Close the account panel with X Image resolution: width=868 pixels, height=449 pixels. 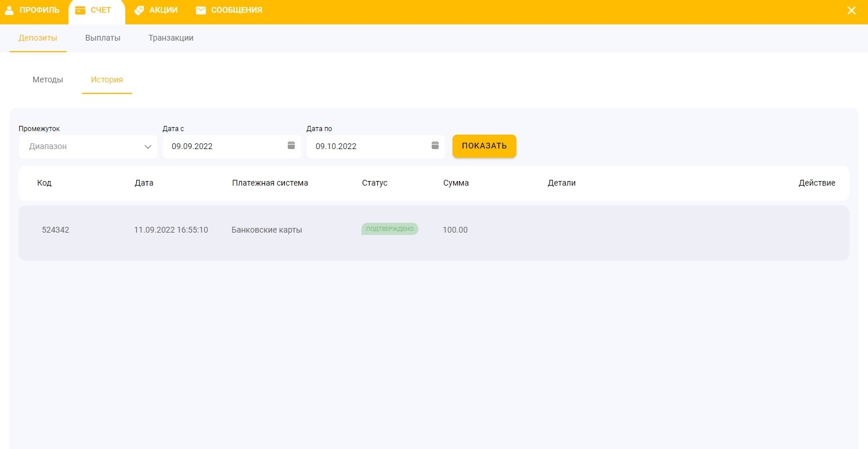pos(851,10)
